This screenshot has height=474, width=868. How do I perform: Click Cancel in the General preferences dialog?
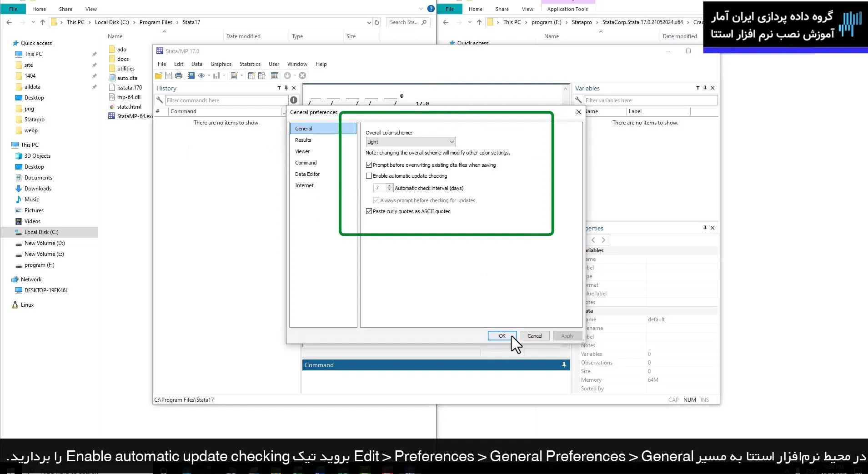tap(534, 336)
